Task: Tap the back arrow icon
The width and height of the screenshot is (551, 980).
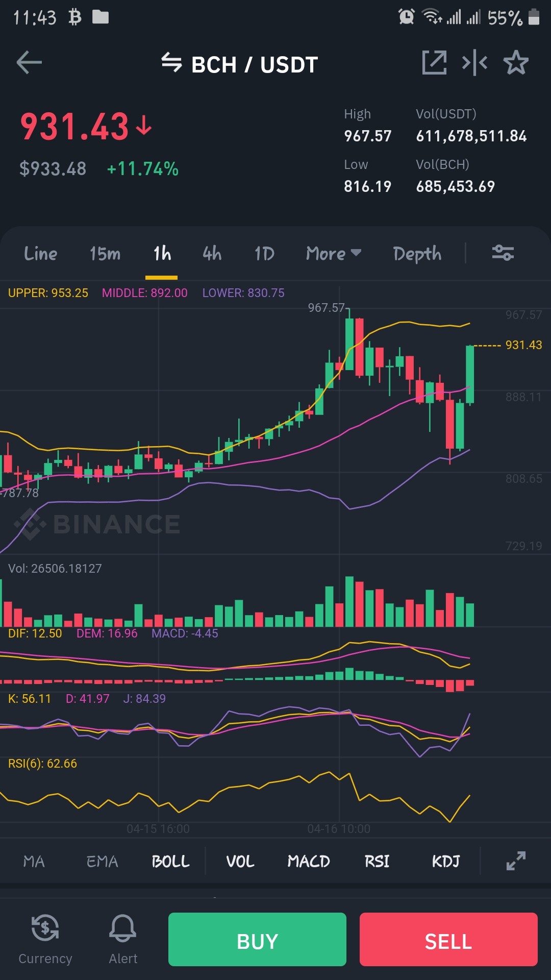Action: pos(29,63)
